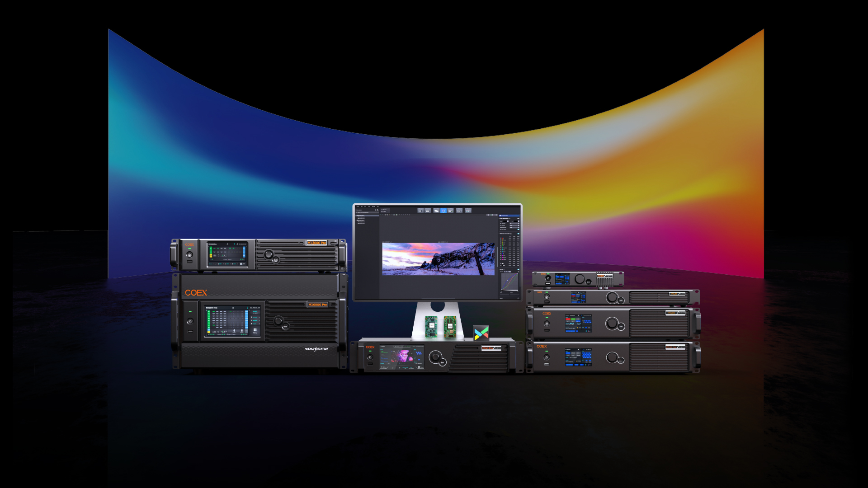
Task: Click the first Source toolbar button on monitor
Action: pos(420,211)
